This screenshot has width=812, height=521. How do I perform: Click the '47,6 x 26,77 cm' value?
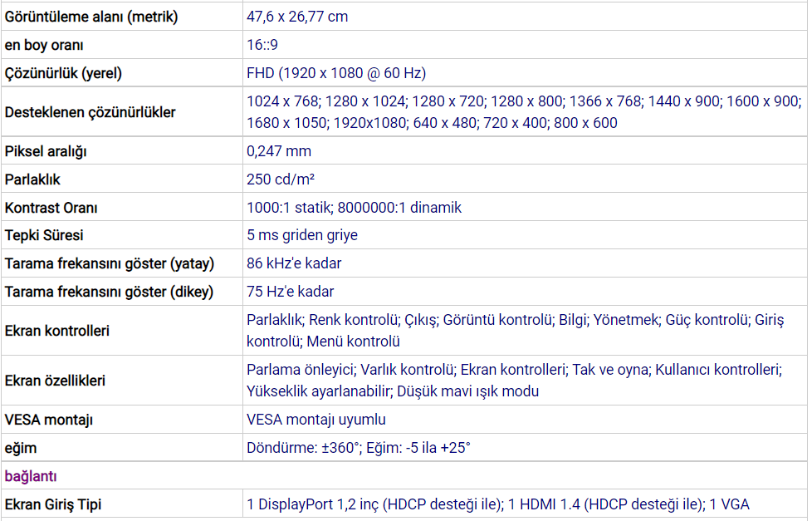(x=297, y=17)
